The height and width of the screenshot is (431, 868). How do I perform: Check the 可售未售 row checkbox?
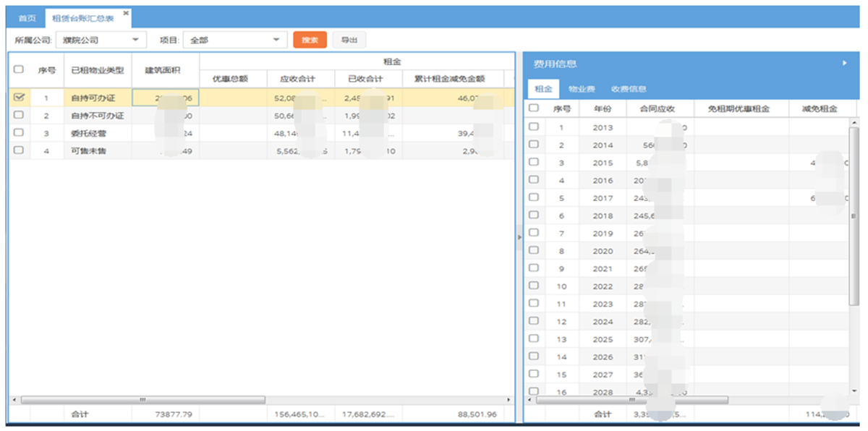19,150
